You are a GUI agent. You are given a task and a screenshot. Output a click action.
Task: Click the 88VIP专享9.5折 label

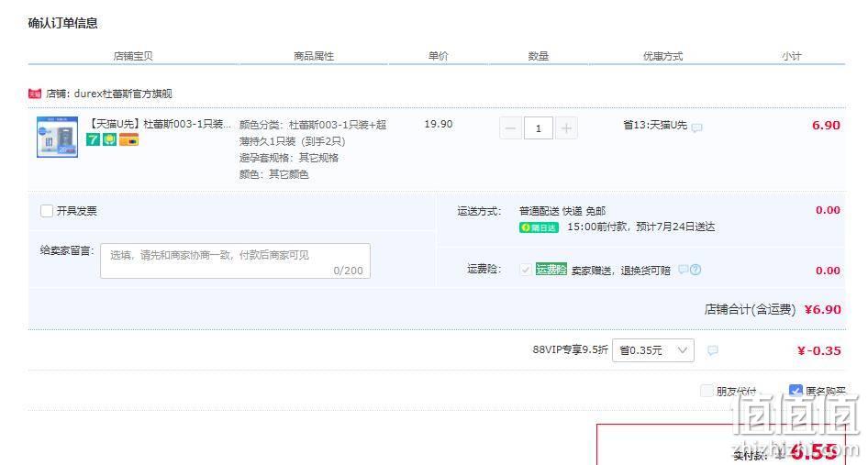[570, 349]
